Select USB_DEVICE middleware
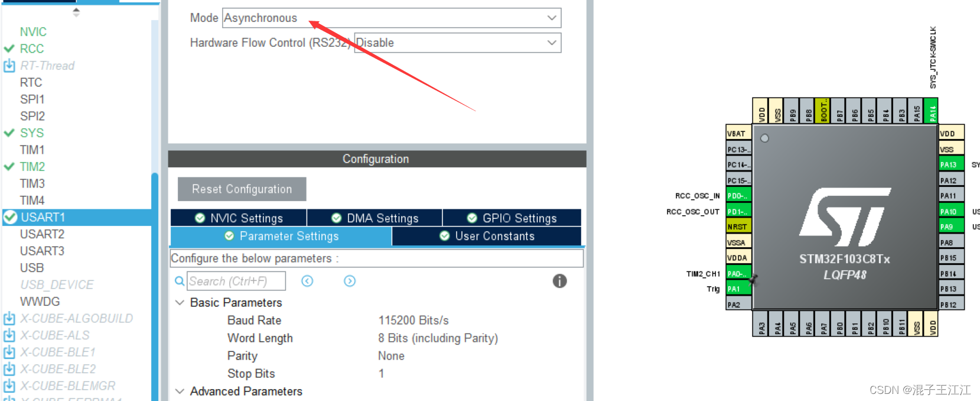The height and width of the screenshot is (401, 980). [x=57, y=284]
